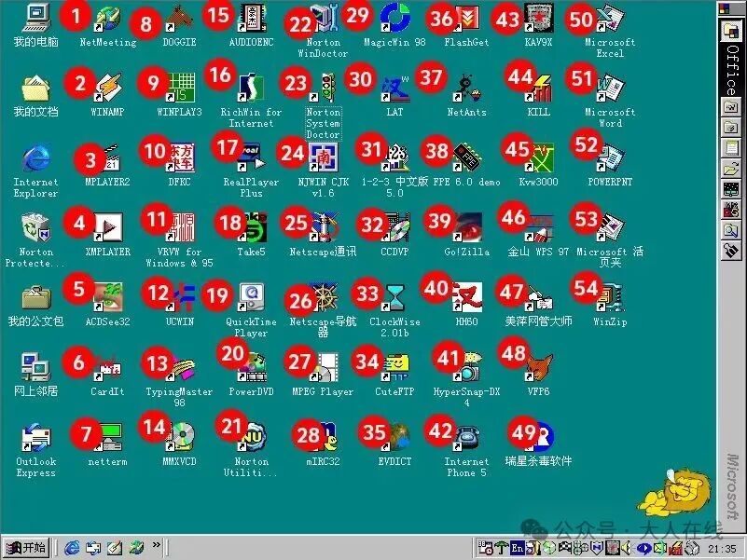Open the FlashGet shortcut
Viewport: 747px width, 560px height.
pyautogui.click(x=467, y=19)
